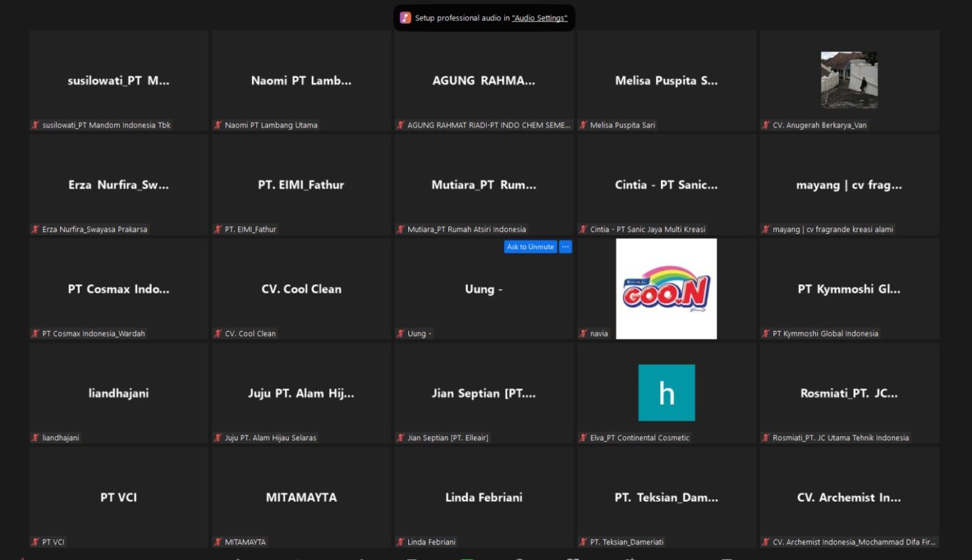Select the liandhajani participant tile
The image size is (972, 560).
point(118,393)
